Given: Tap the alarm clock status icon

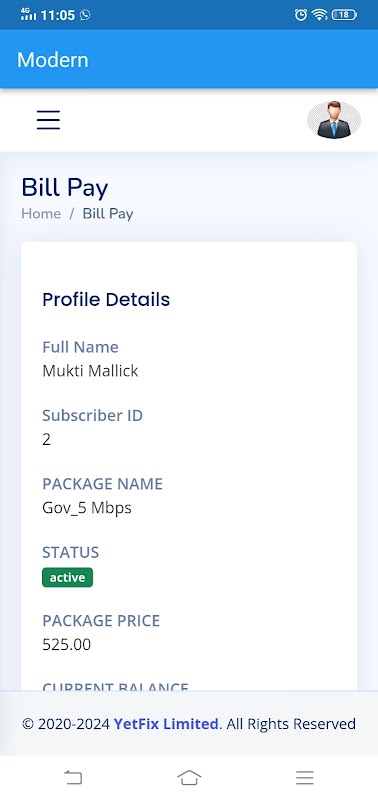Looking at the screenshot, I should click(301, 15).
